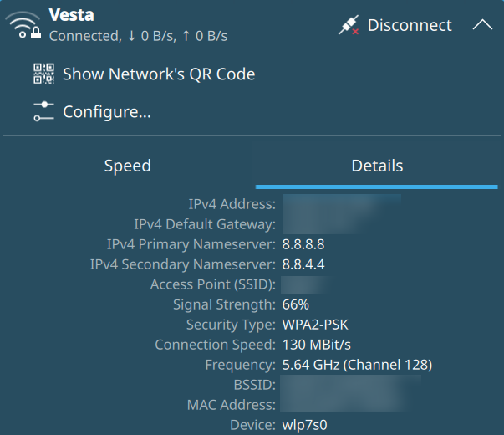Image resolution: width=504 pixels, height=435 pixels.
Task: Open the Show Network's QR Code text
Action: pos(159,74)
